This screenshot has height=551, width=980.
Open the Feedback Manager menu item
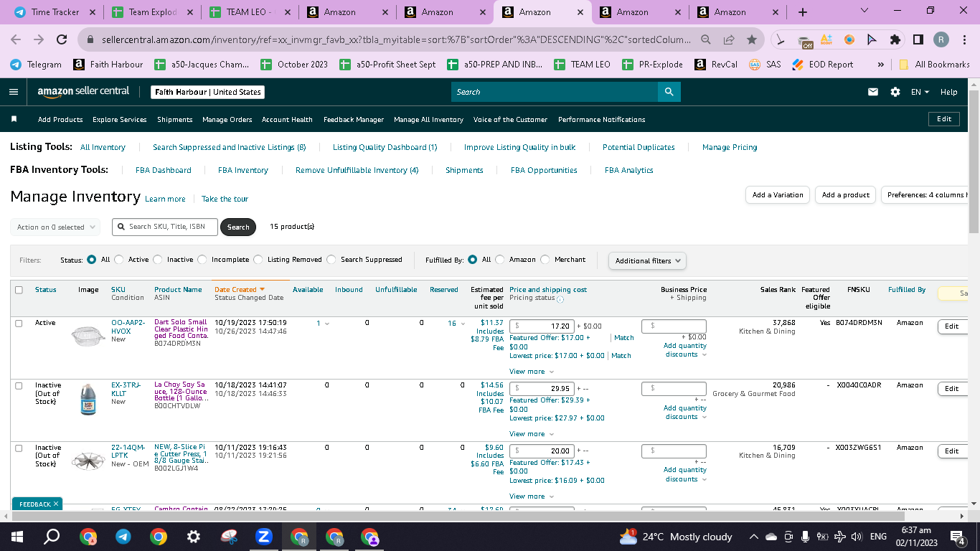coord(354,120)
